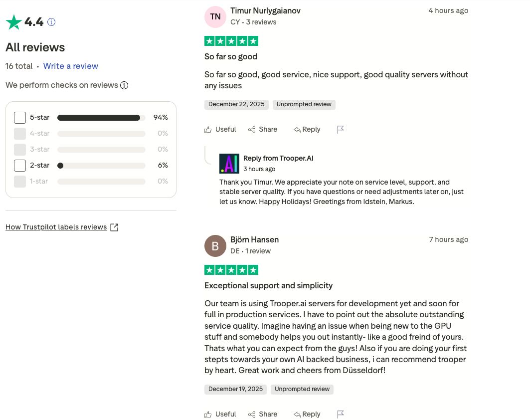Click the thumbs-up Useful icon on Timur's review
The width and height of the screenshot is (530, 420).
click(x=208, y=129)
